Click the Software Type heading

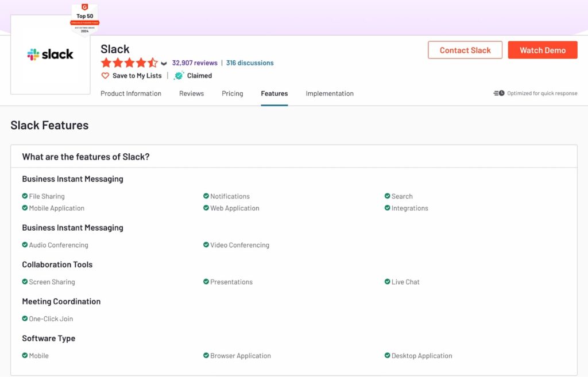(49, 339)
